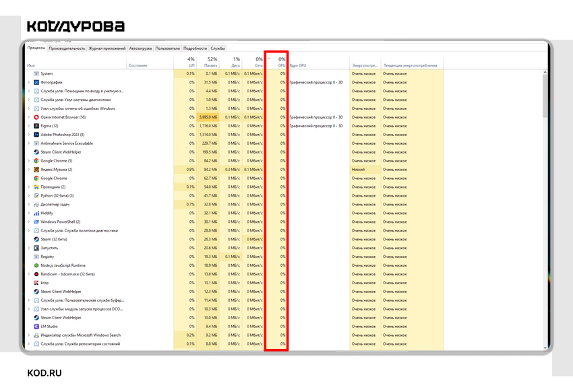Click the Диспетчер задач icon
Image resolution: width=573 pixels, height=392 pixels.
tap(36, 204)
